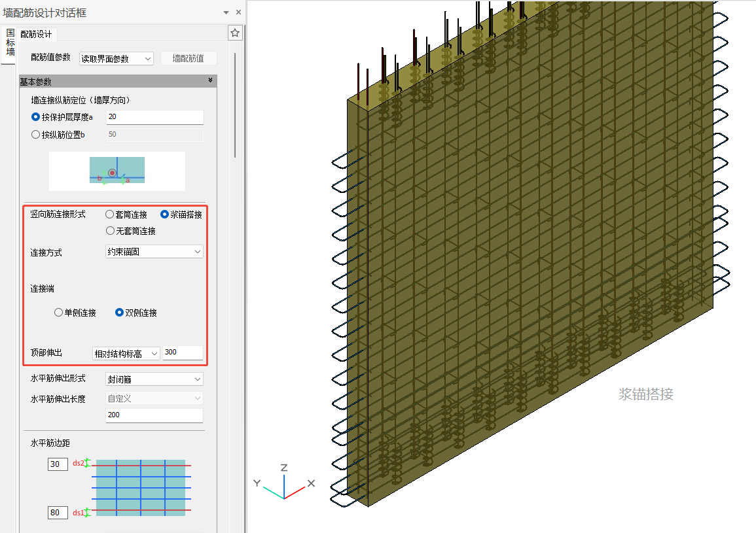756x533 pixels.
Task: Click the star favorites icon
Action: pos(236,33)
